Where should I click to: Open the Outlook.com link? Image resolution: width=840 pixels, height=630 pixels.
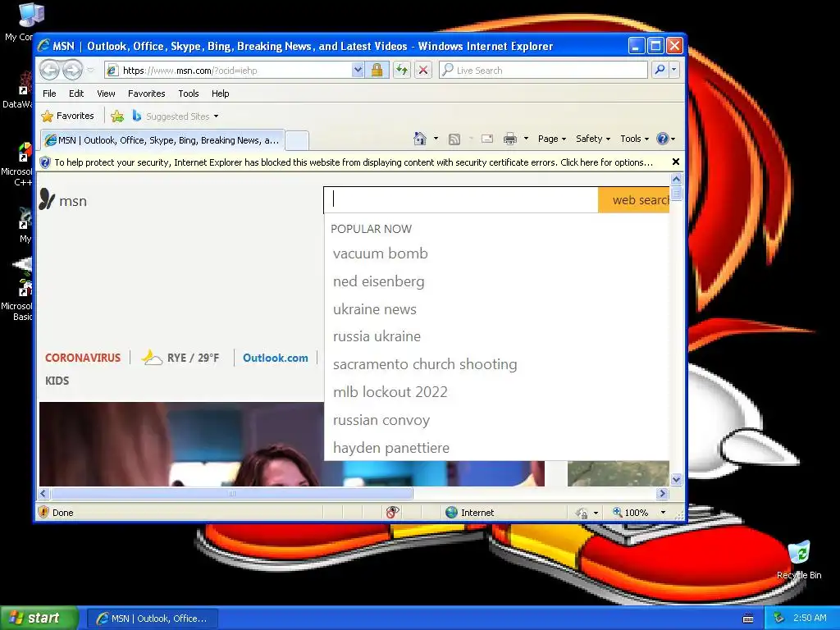coord(276,358)
